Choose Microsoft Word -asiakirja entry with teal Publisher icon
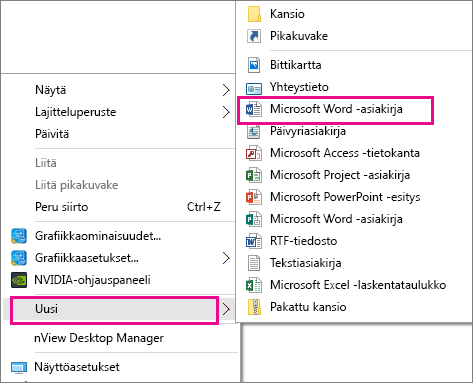This screenshot has height=383, width=473. tap(254, 219)
